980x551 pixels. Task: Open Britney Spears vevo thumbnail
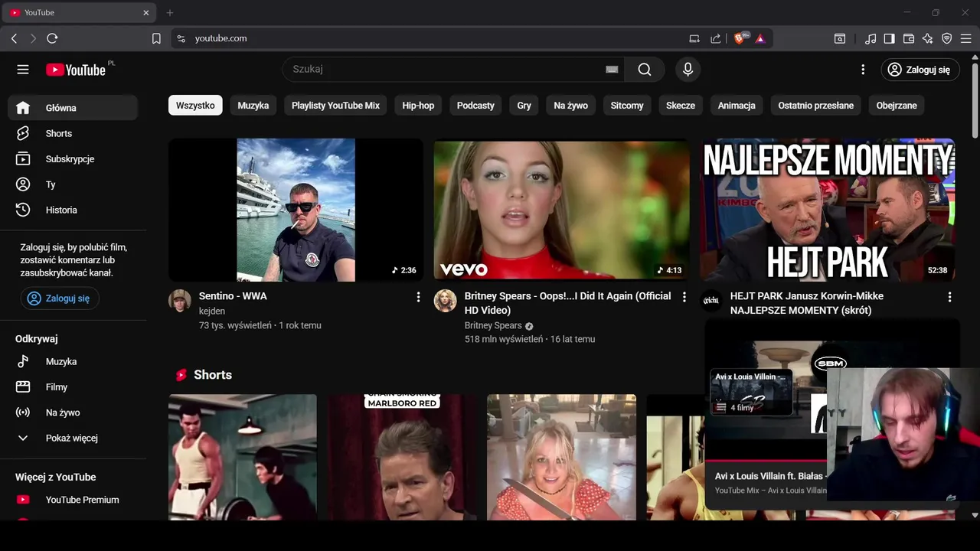(561, 210)
